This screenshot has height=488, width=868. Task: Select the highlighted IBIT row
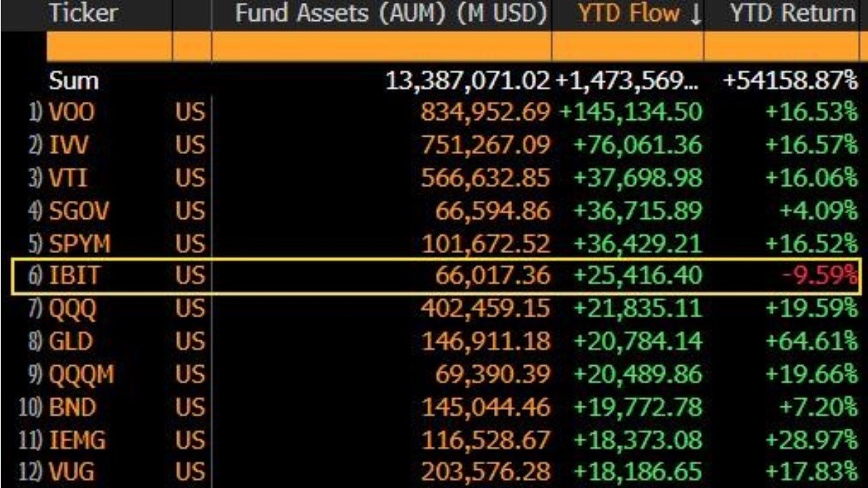coord(434,273)
